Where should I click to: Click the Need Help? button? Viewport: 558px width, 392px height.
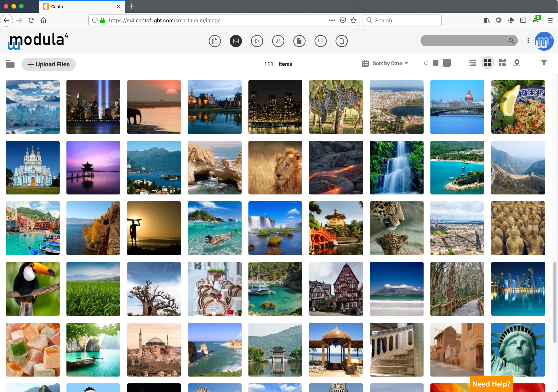point(491,384)
